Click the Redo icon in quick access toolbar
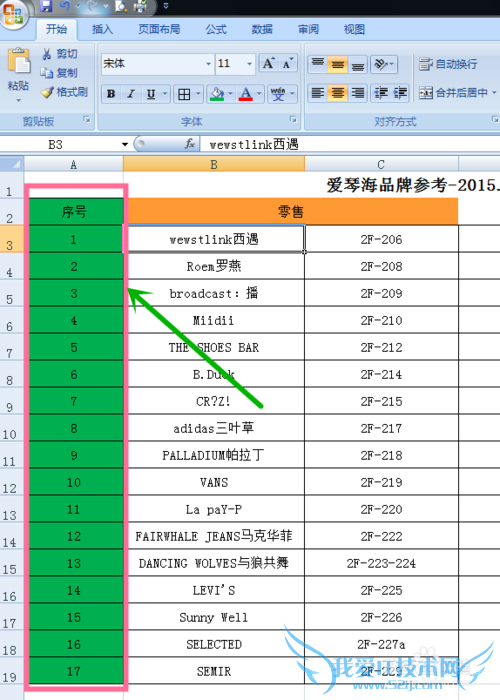Viewport: 500px width, 700px height. pyautogui.click(x=92, y=6)
